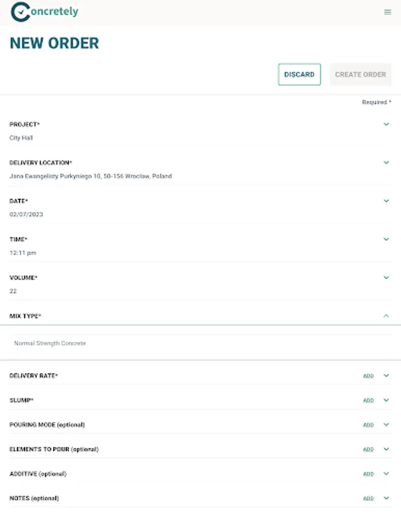Collapse the Mix Type section
Viewport: 401px width, 532px height.
tap(386, 316)
